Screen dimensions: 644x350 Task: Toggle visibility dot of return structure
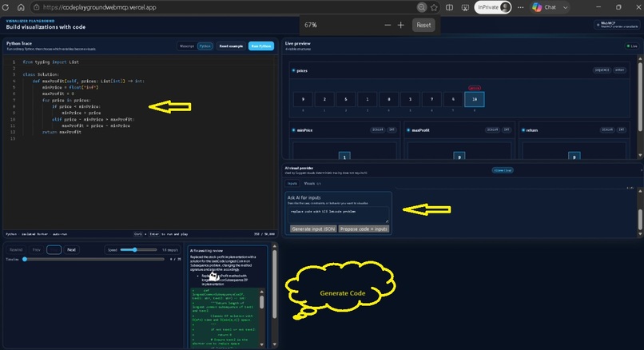coord(523,130)
